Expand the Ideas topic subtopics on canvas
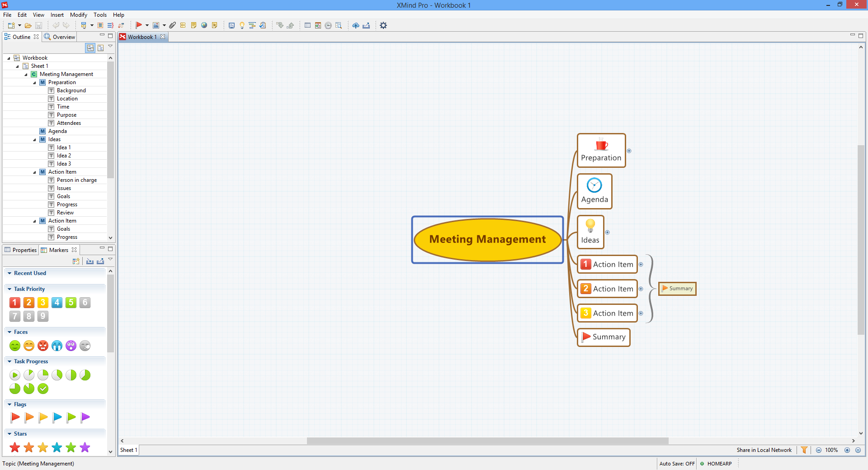The width and height of the screenshot is (868, 470). pos(608,233)
